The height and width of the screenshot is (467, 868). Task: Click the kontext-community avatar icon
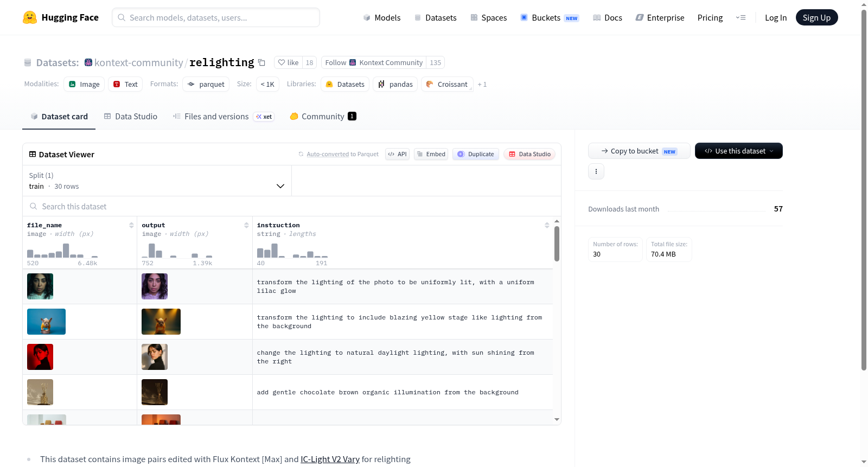[x=88, y=62]
